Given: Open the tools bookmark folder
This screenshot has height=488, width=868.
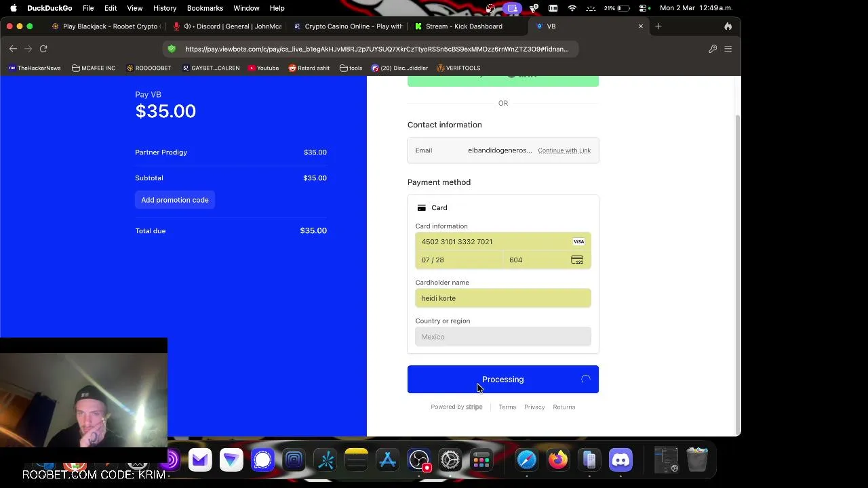Looking at the screenshot, I should click(x=351, y=68).
